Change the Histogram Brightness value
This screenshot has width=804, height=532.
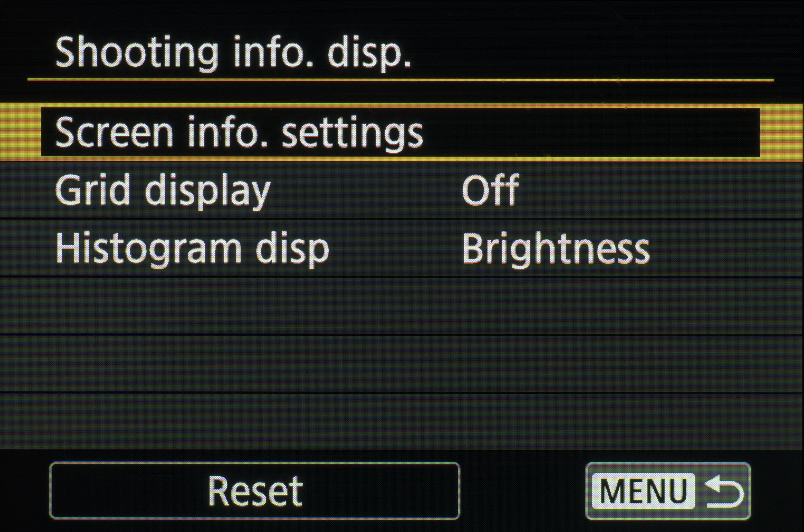[x=556, y=249]
